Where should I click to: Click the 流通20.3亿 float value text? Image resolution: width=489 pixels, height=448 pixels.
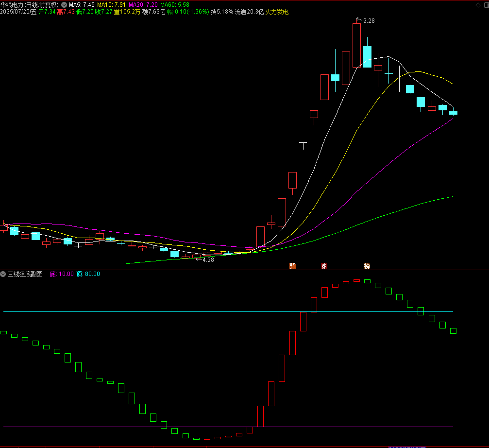[249, 12]
